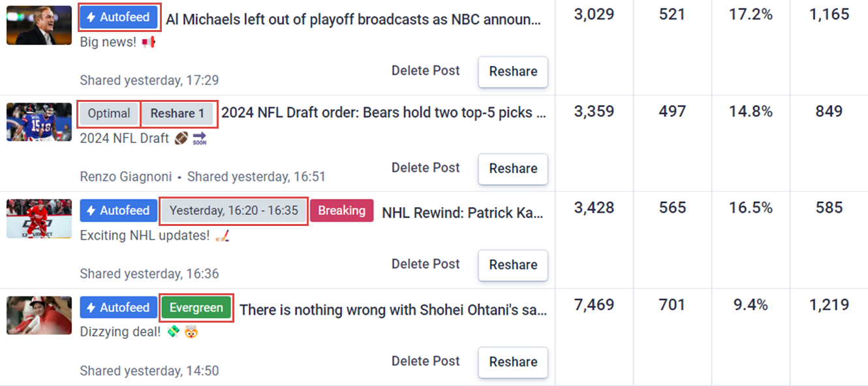Click the Yesterday, 16:20 - 16:35 time tag

tap(234, 211)
